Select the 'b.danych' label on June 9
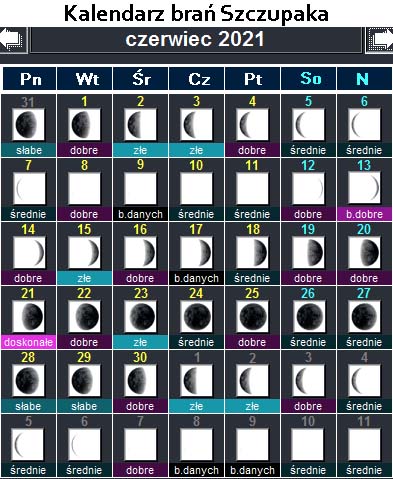This screenshot has width=393, height=479. [140, 214]
